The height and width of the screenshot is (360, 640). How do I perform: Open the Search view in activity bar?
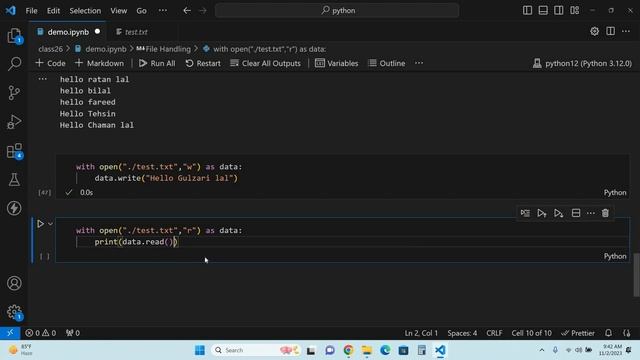pyautogui.click(x=14, y=64)
